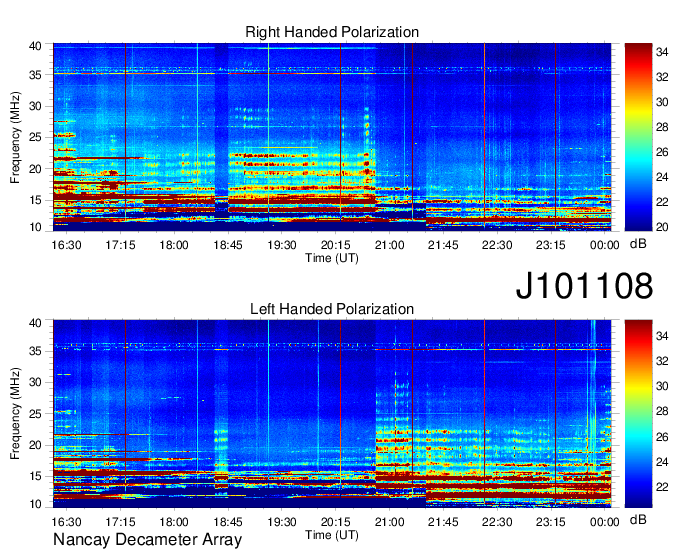Click the '18:00' tick label on top plot

pos(174,245)
